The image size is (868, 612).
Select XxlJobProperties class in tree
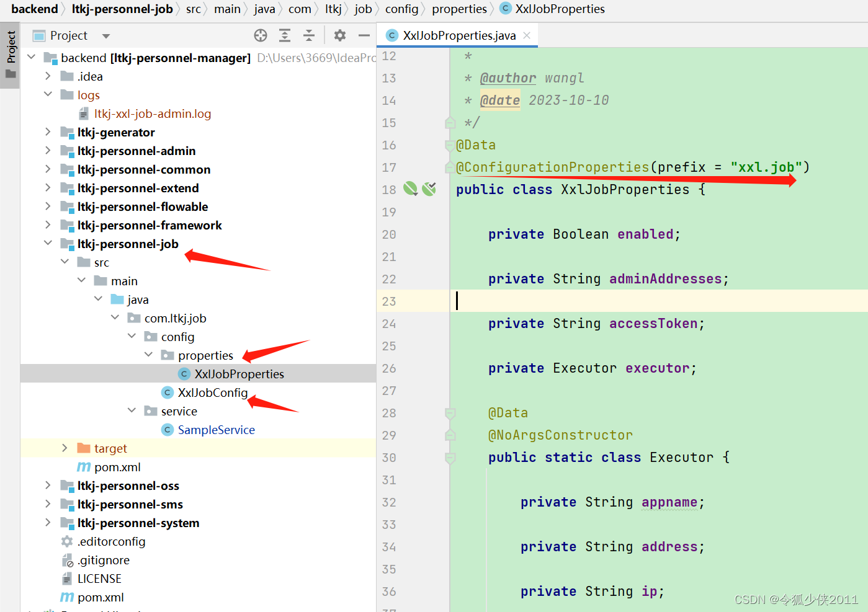pyautogui.click(x=239, y=374)
